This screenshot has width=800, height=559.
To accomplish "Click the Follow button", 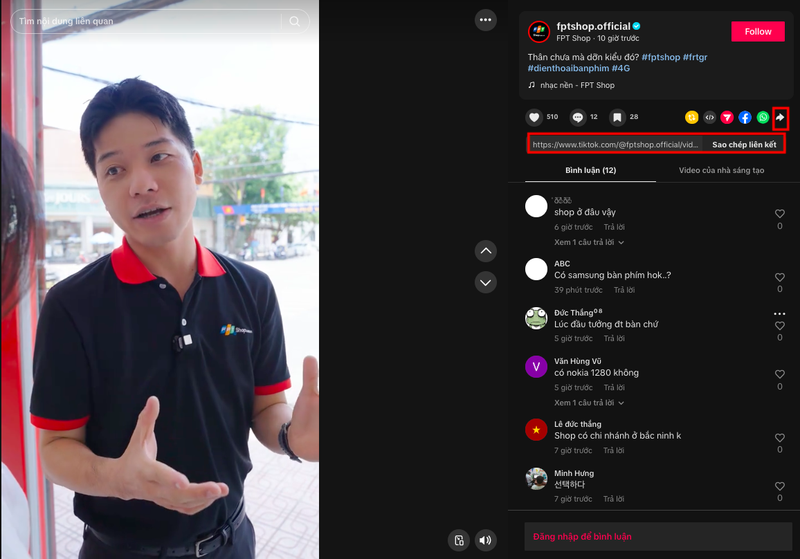I will click(x=758, y=32).
